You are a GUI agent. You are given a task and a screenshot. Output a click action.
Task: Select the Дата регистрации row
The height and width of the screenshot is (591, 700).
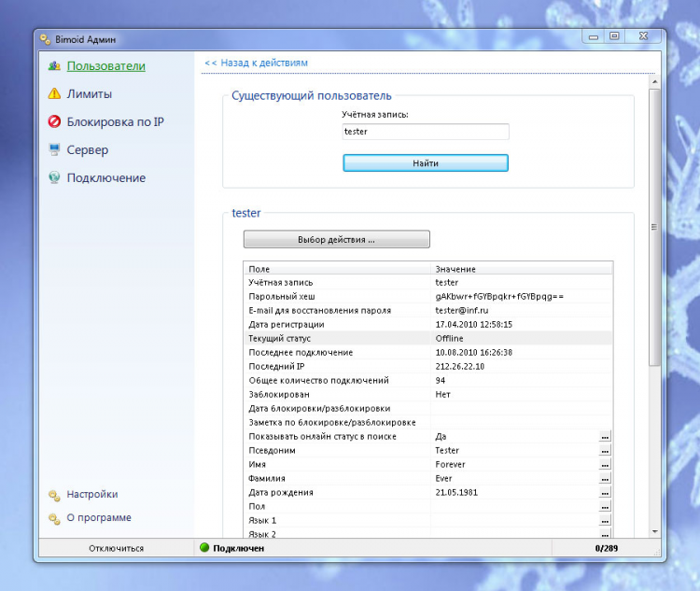tap(428, 324)
